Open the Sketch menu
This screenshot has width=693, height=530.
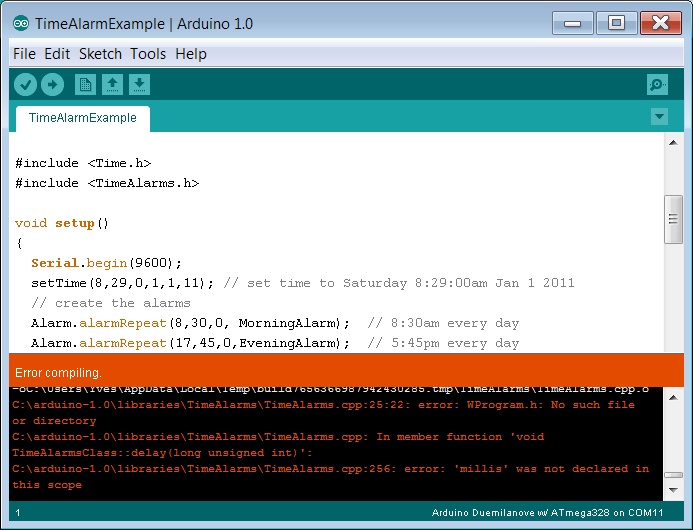[x=100, y=54]
